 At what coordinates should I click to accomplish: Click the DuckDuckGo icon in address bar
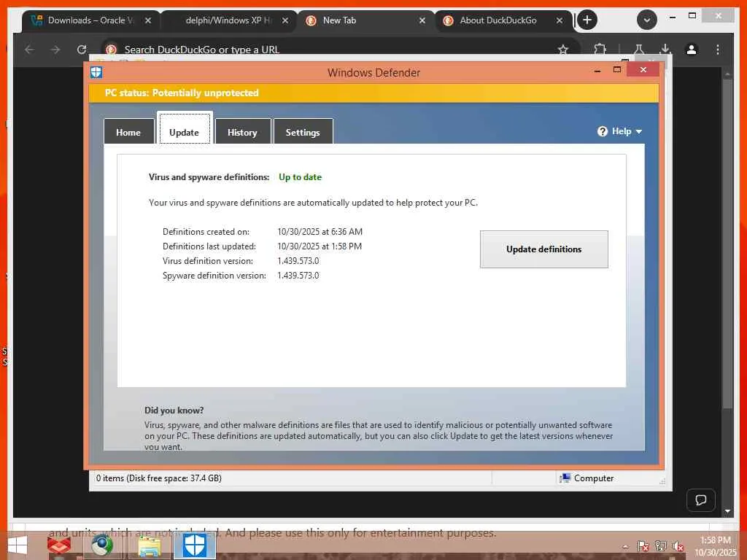[x=112, y=50]
